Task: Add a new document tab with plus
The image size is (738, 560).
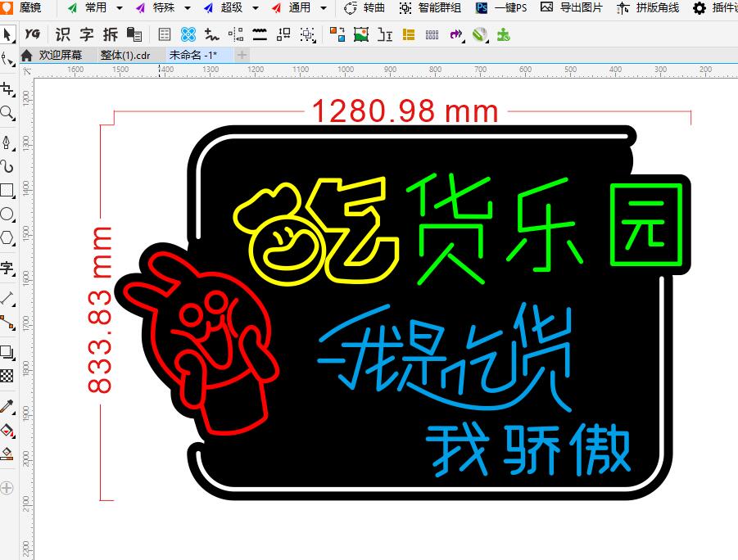Action: pos(242,55)
